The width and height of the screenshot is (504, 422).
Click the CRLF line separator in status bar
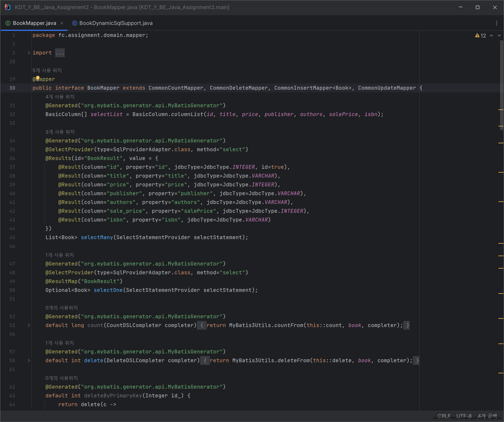(x=444, y=416)
